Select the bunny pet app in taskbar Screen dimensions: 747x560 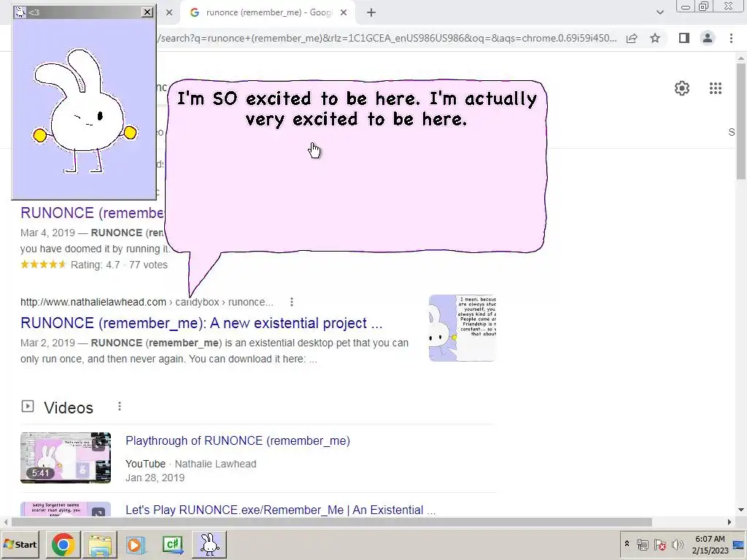pos(209,544)
